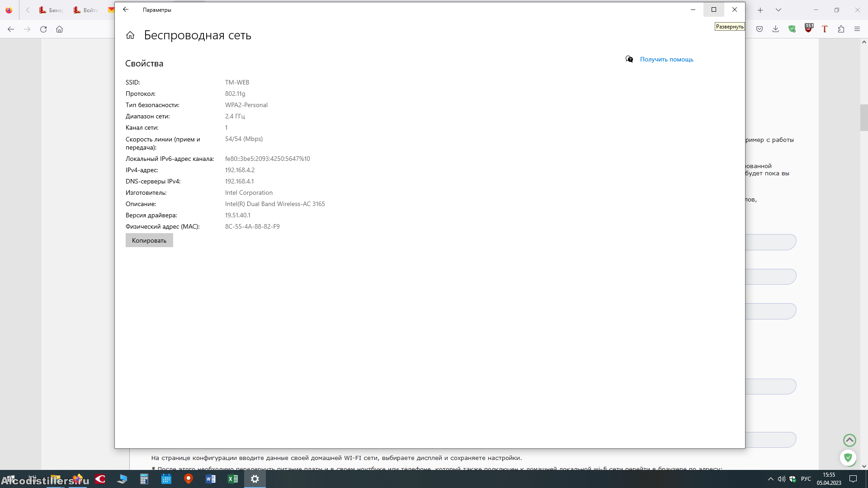Open the Firefox home page button
The width and height of the screenshot is (868, 488).
pos(59,29)
